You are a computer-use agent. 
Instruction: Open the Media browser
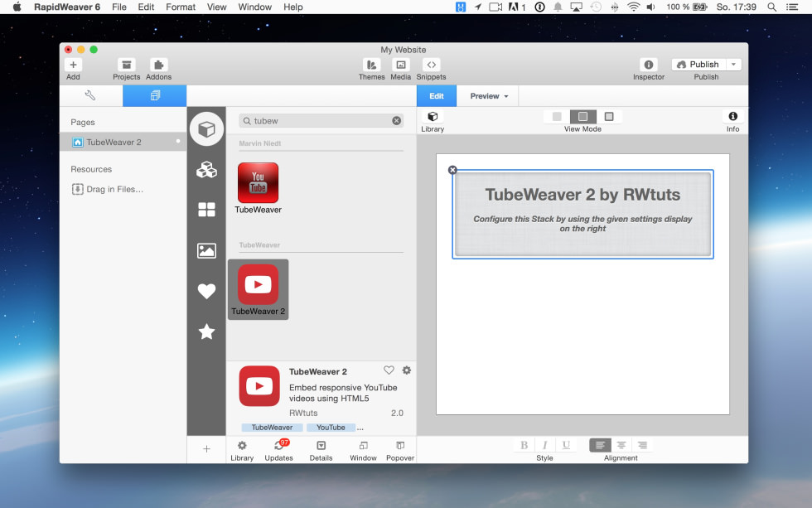tap(400, 65)
